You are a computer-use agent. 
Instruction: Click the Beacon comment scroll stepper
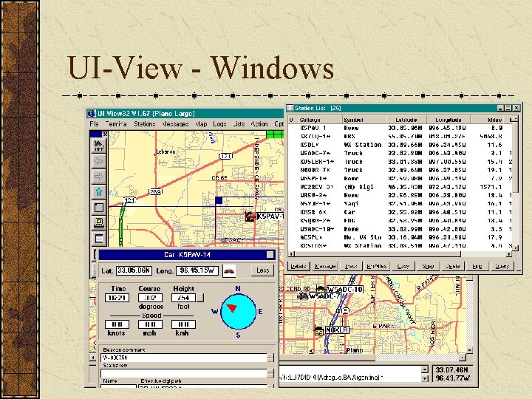[x=270, y=358]
